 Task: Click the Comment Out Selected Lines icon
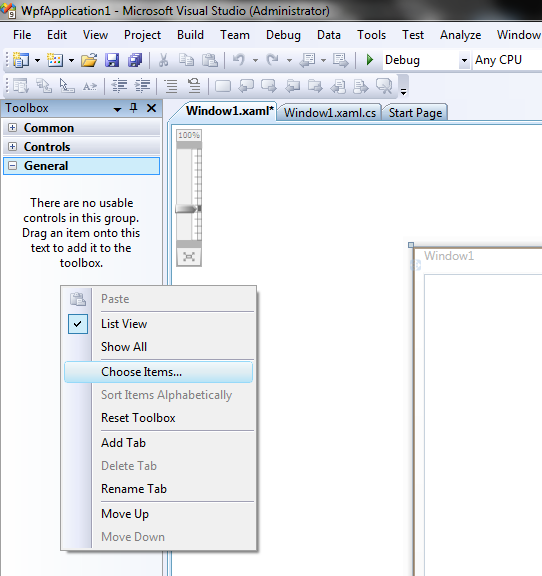coord(171,86)
